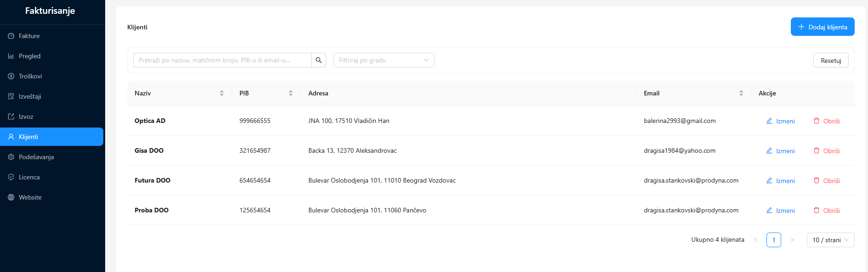This screenshot has height=272, width=868.
Task: Focus the client search input field
Action: click(222, 60)
